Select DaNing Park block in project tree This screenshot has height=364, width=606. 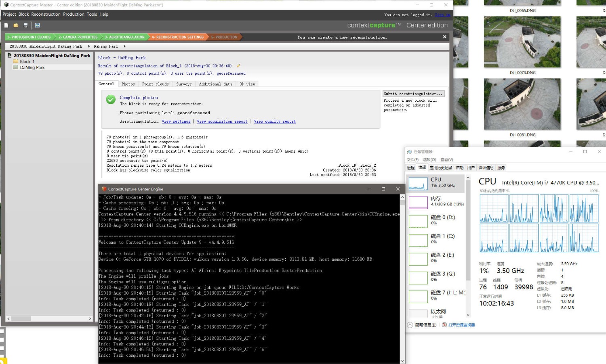click(32, 68)
